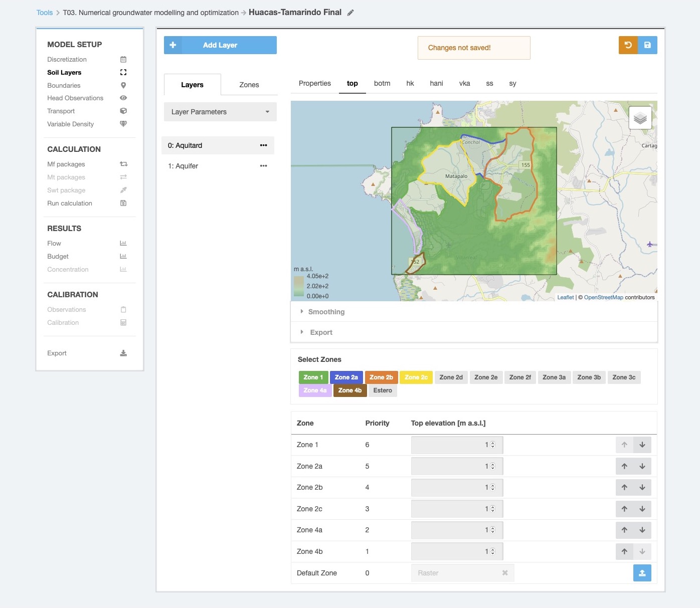Toggle Zone 2e selection
This screenshot has height=608, width=700.
coord(486,377)
